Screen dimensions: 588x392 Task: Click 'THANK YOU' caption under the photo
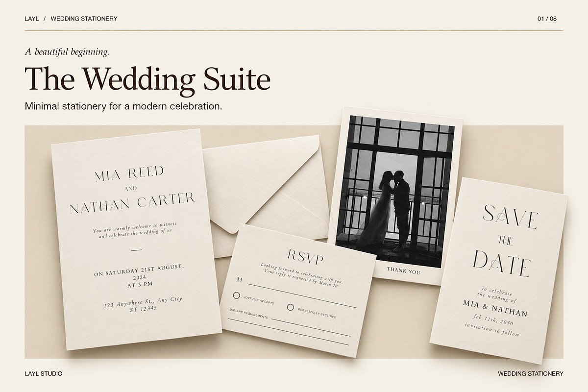(x=403, y=270)
